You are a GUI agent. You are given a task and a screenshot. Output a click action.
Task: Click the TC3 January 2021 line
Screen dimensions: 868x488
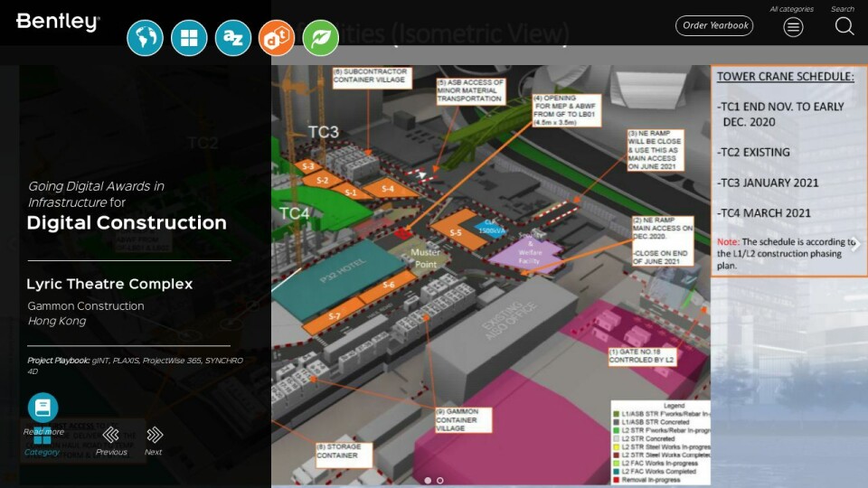pos(768,183)
